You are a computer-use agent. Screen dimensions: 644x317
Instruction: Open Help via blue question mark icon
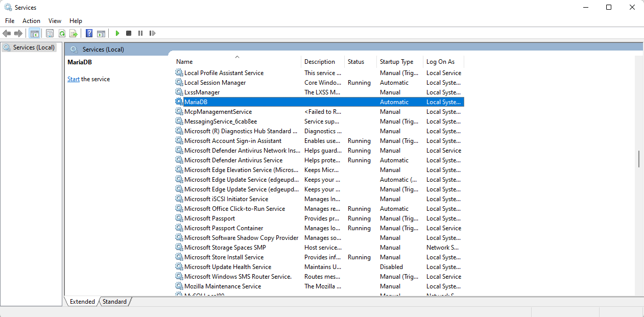(89, 33)
